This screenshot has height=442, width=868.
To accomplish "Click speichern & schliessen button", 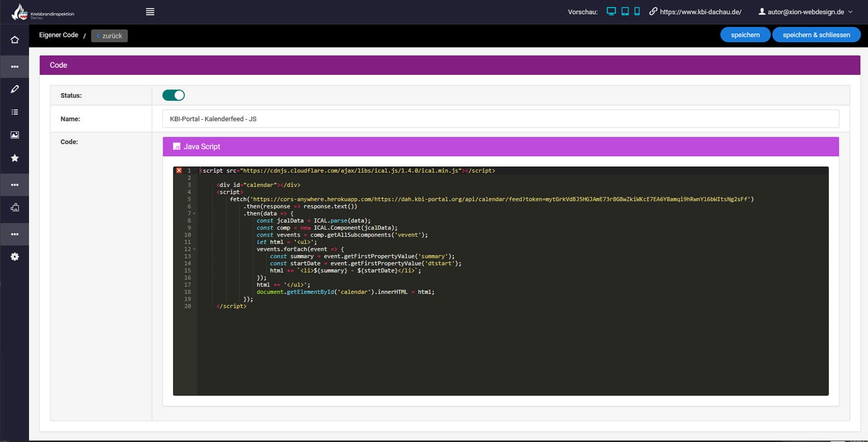I will click(816, 35).
